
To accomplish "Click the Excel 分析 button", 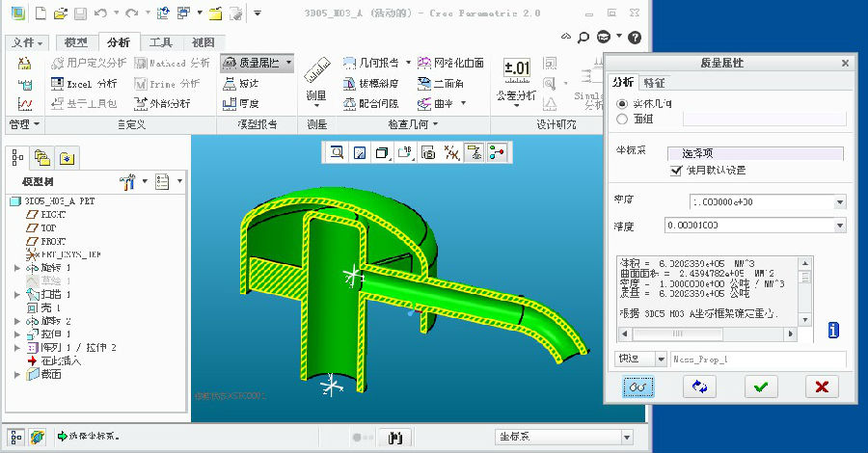I will point(83,84).
